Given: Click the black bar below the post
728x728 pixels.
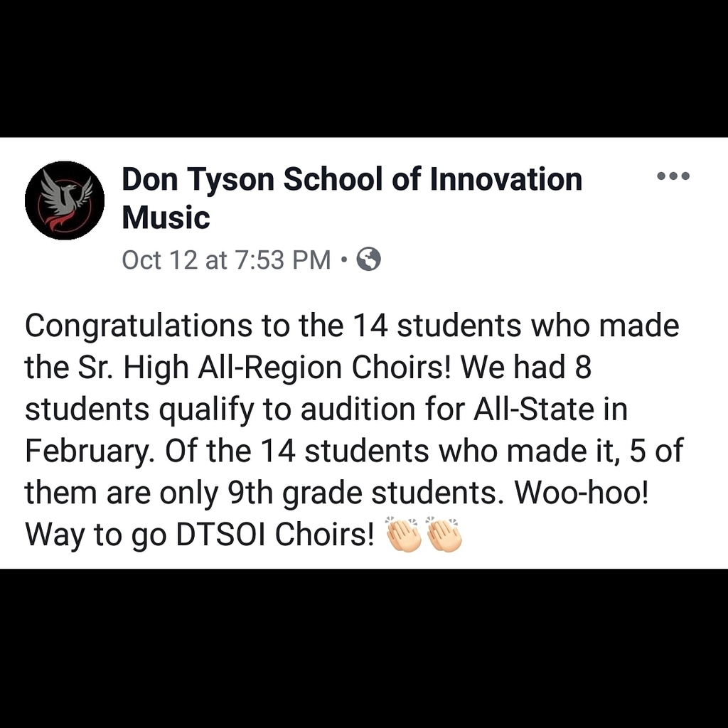Looking at the screenshot, I should tap(364, 648).
